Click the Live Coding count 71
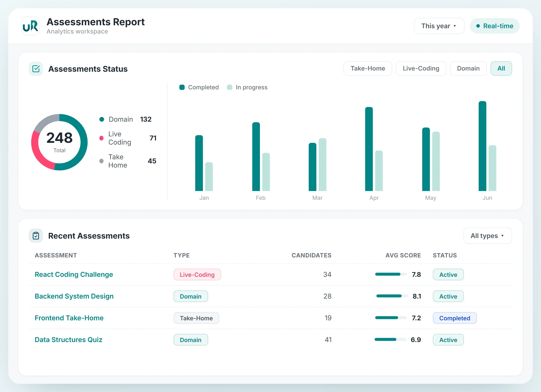This screenshot has height=392, width=541. (153, 138)
